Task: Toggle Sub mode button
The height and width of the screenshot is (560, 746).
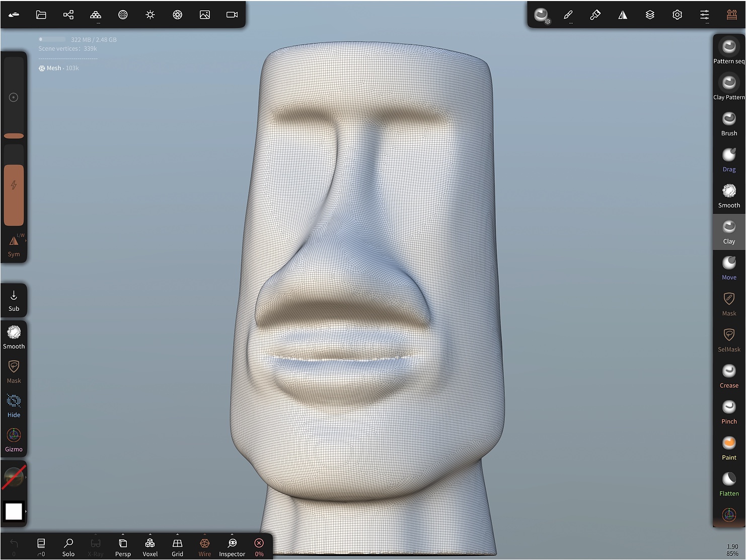Action: (x=14, y=301)
